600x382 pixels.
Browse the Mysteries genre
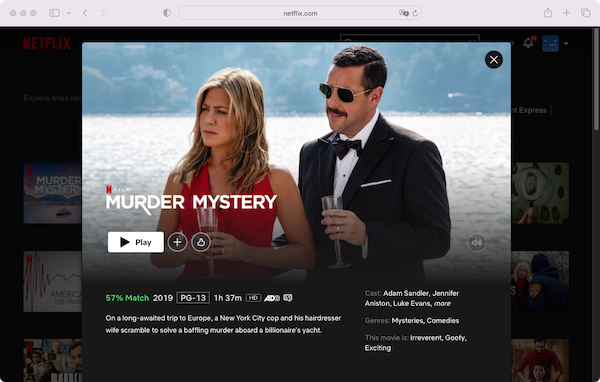tap(408, 321)
